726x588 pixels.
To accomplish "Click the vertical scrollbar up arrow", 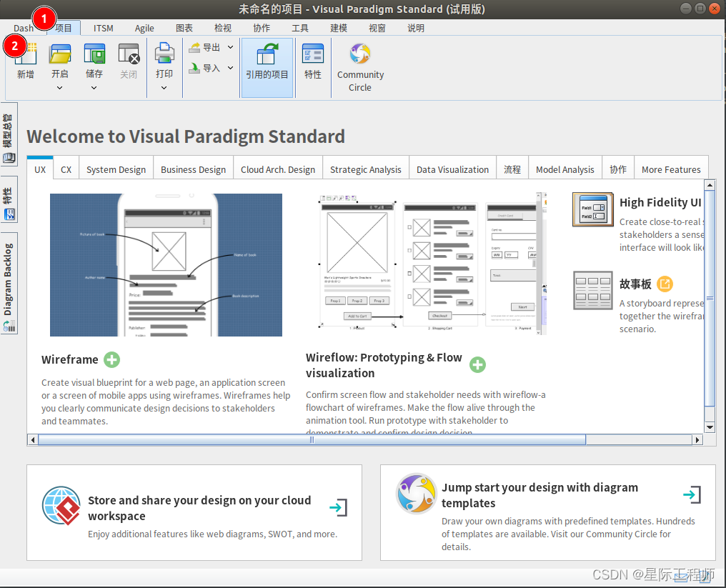I will point(710,185).
